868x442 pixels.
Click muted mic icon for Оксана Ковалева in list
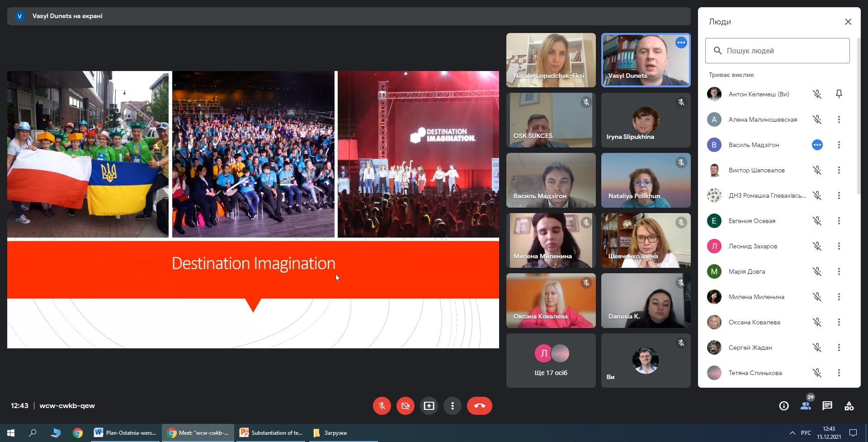tap(817, 322)
